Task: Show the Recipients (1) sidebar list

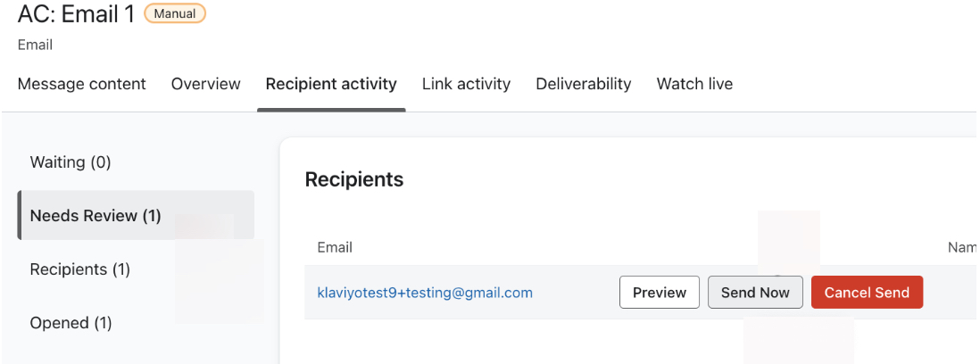Action: pos(80,269)
